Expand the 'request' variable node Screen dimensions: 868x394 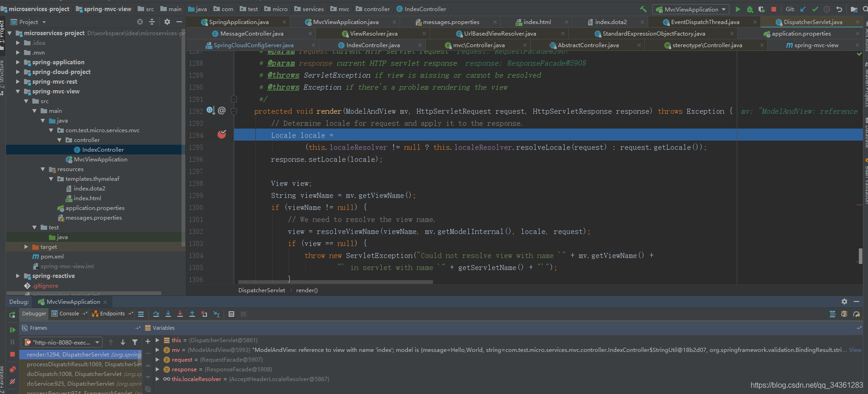tap(158, 360)
